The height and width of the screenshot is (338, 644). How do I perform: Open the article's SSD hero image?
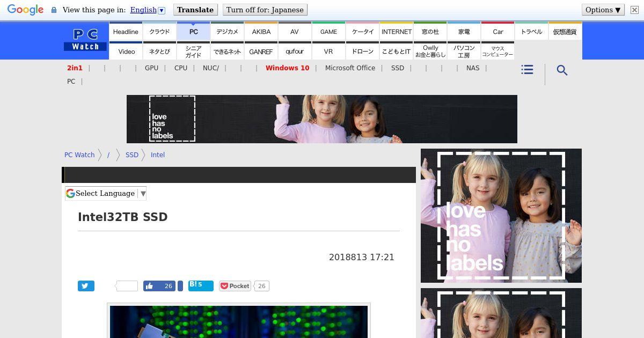[239, 321]
